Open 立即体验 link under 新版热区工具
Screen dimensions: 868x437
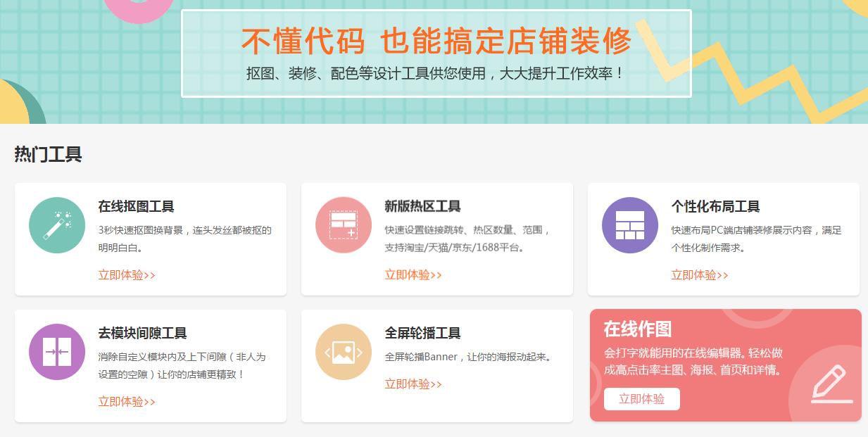point(413,275)
